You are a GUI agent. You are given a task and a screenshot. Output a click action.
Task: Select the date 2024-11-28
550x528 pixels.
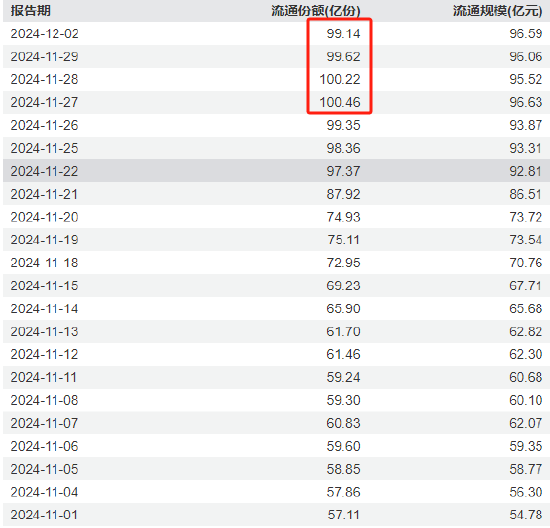coord(45,79)
